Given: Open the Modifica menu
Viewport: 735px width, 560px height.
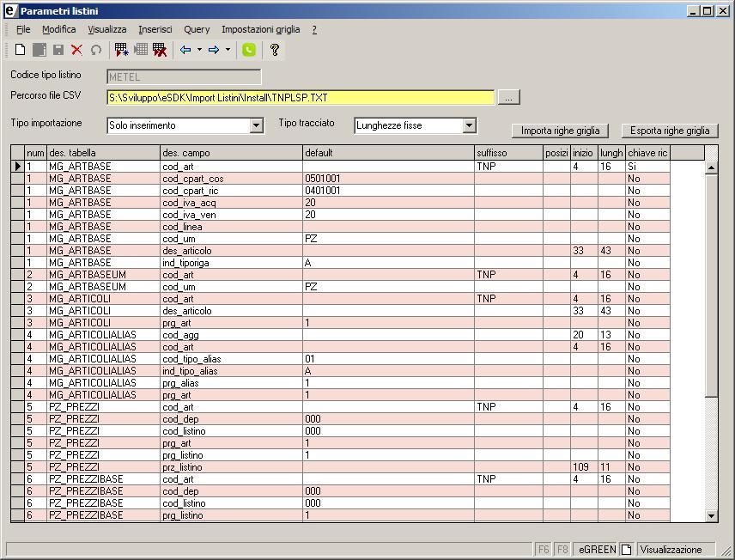Looking at the screenshot, I should click(58, 29).
